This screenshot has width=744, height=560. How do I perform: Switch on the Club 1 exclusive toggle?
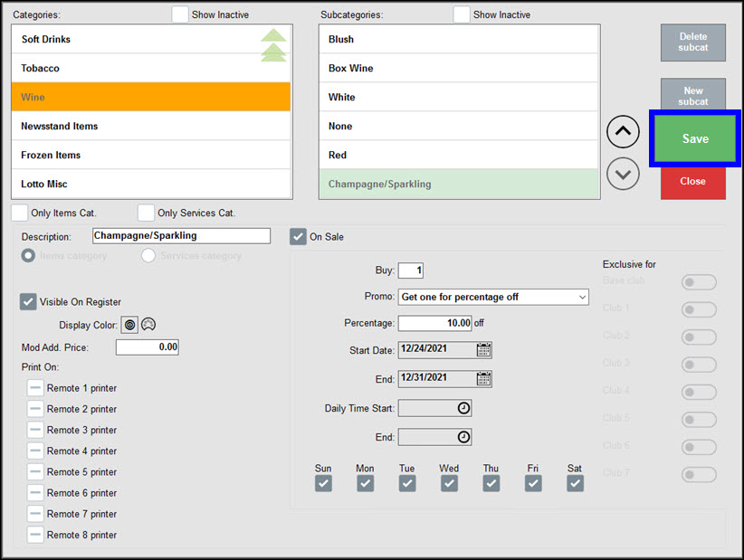click(699, 309)
